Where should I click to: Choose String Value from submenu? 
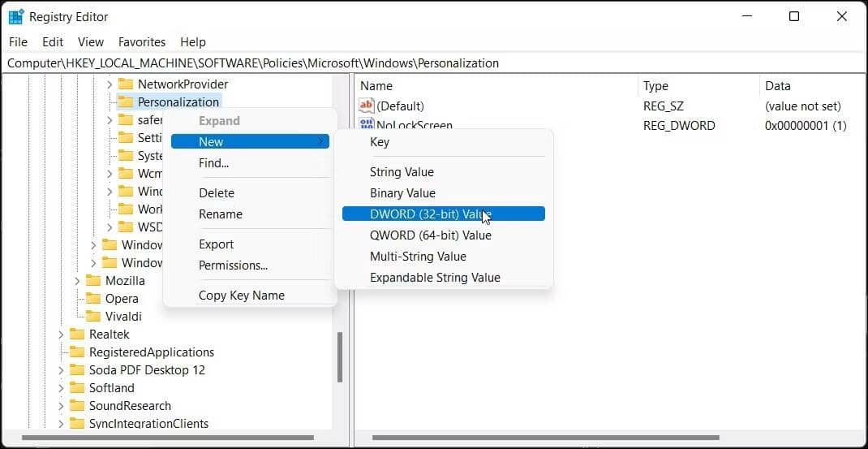(444, 172)
